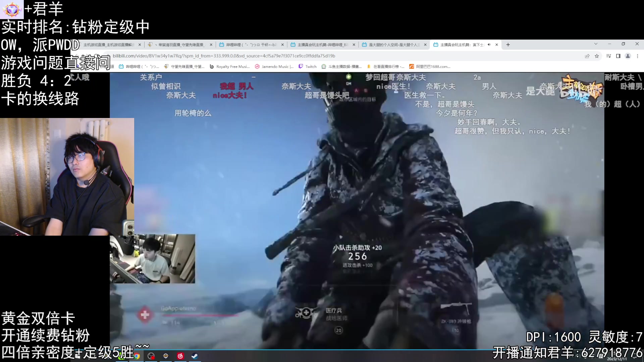This screenshot has width=644, height=362.
Task: Click the 妙手回春啊,大夫 comment
Action: coord(489,122)
